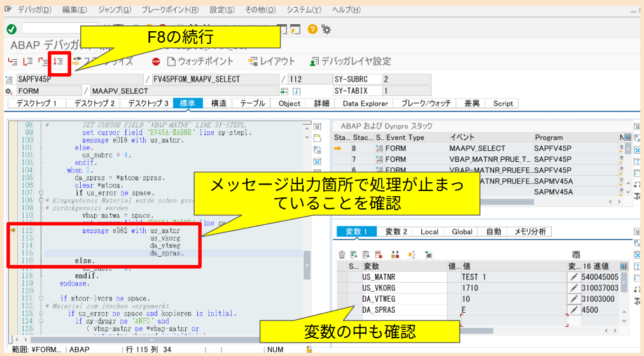
Task: Click the code editor scroll-left arrow
Action: point(17,339)
